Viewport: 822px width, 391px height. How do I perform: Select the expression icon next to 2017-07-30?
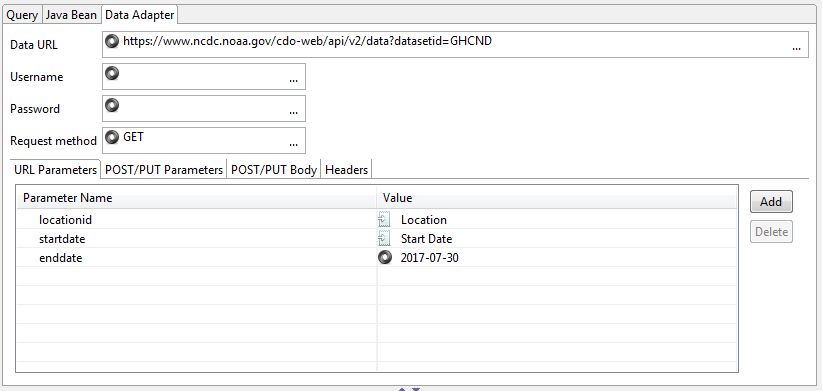pyautogui.click(x=385, y=258)
